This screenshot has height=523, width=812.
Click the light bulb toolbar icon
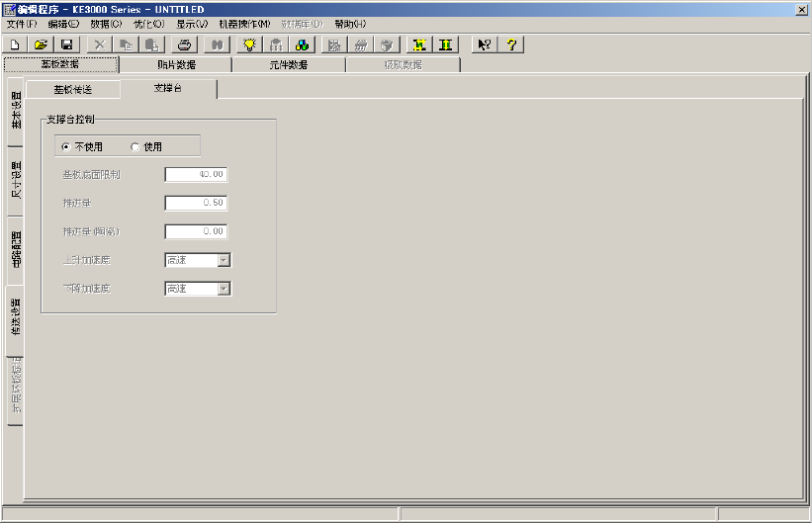click(x=249, y=45)
